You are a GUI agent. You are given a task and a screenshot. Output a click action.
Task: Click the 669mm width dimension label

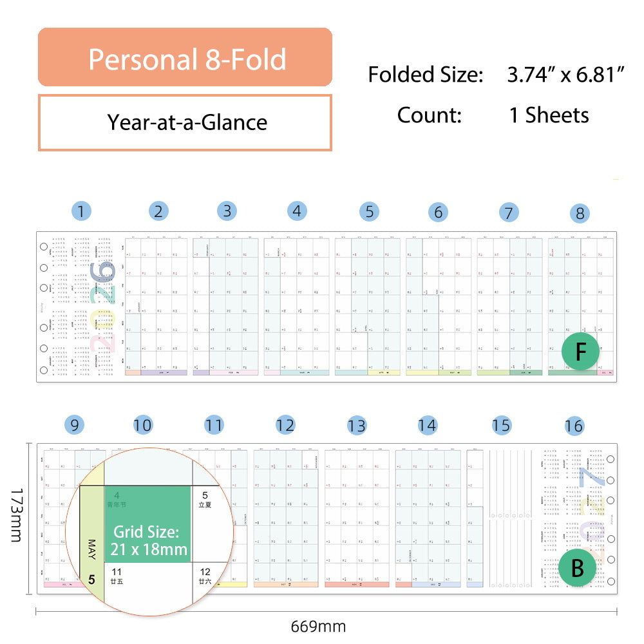tap(318, 626)
